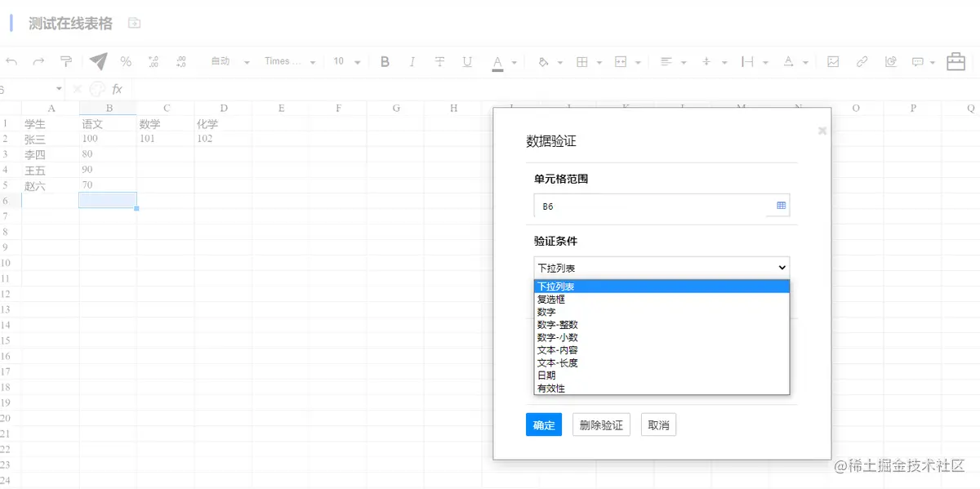
Task: Select cell containing 102
Action: coord(223,140)
